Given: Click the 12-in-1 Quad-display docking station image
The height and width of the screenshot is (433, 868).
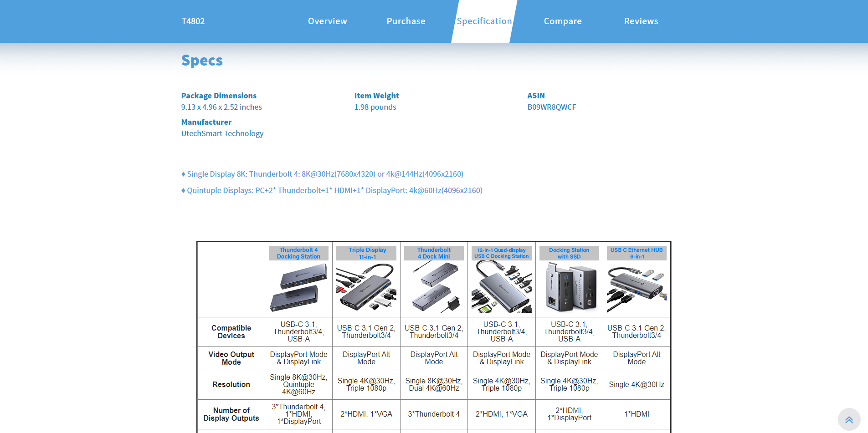Looking at the screenshot, I should (502, 288).
